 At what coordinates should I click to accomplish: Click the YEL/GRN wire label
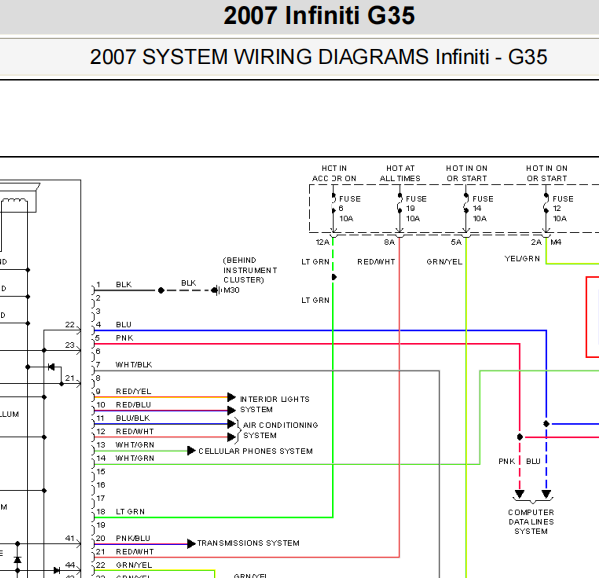pos(522,259)
